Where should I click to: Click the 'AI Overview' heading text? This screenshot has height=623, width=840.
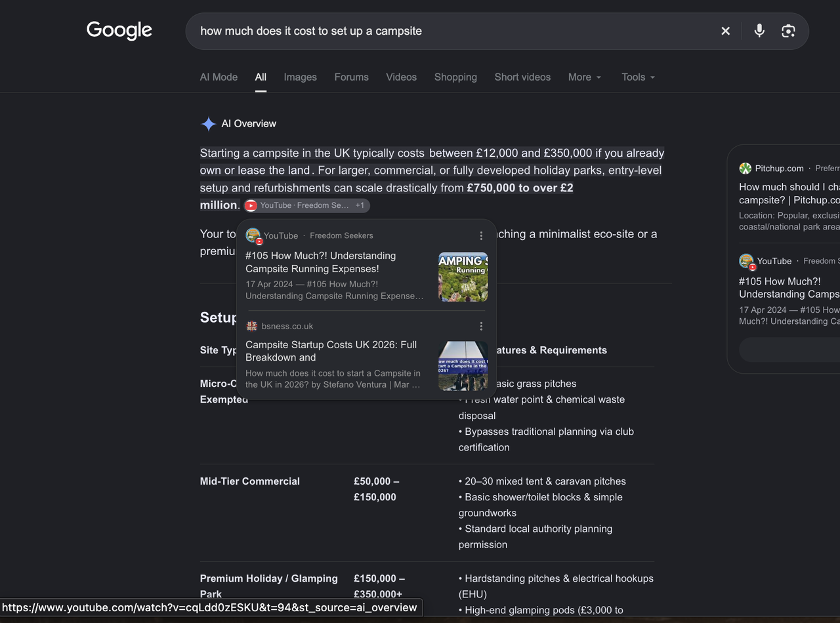[x=249, y=124]
